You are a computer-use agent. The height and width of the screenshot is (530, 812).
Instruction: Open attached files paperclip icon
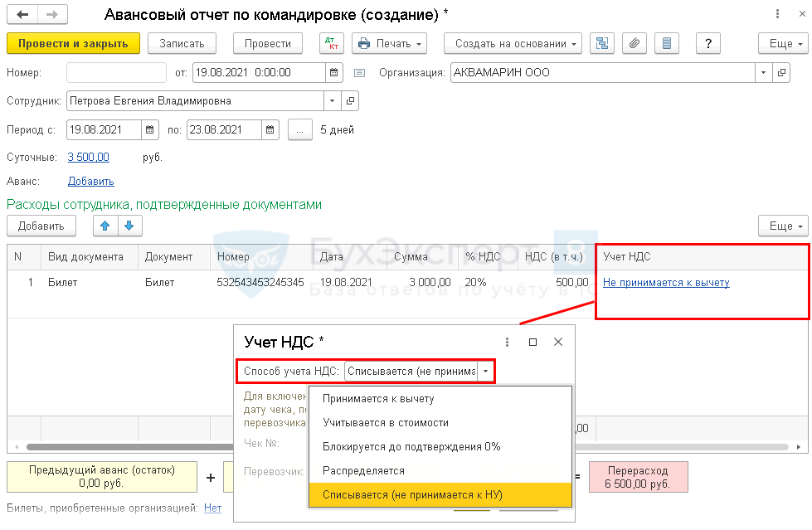634,43
